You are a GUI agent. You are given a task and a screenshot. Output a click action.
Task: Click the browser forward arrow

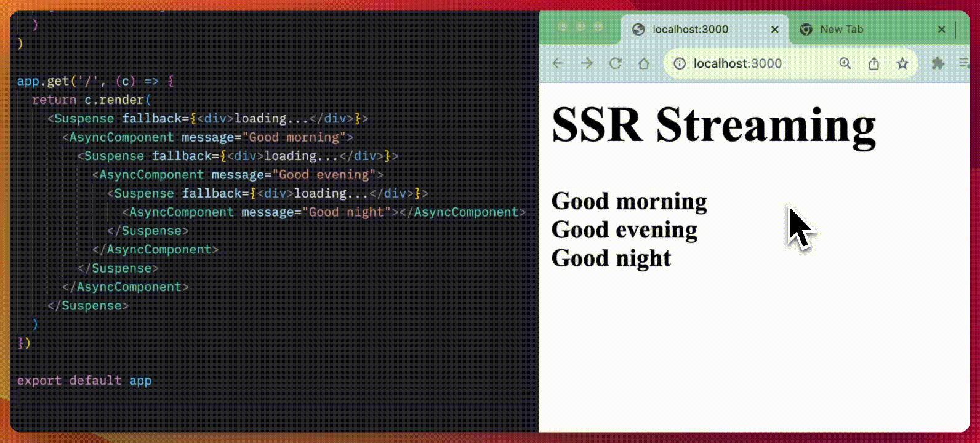tap(587, 63)
